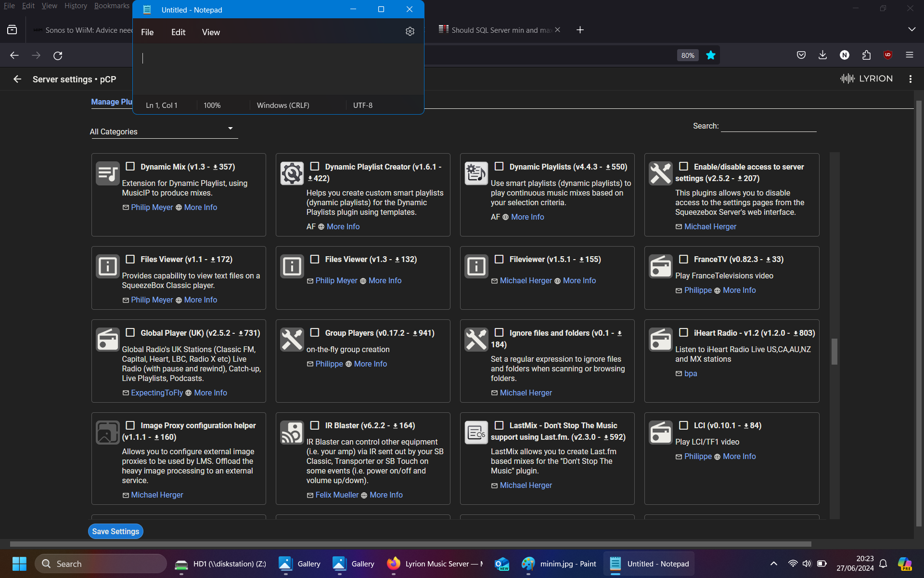The image size is (924, 578).
Task: Click the Group Players tools icon
Action: coord(292,340)
